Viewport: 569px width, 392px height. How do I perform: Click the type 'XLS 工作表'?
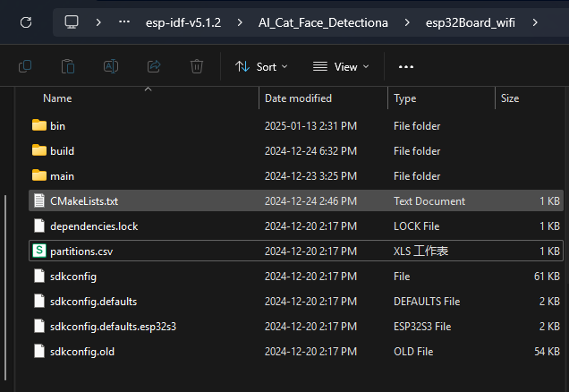421,251
